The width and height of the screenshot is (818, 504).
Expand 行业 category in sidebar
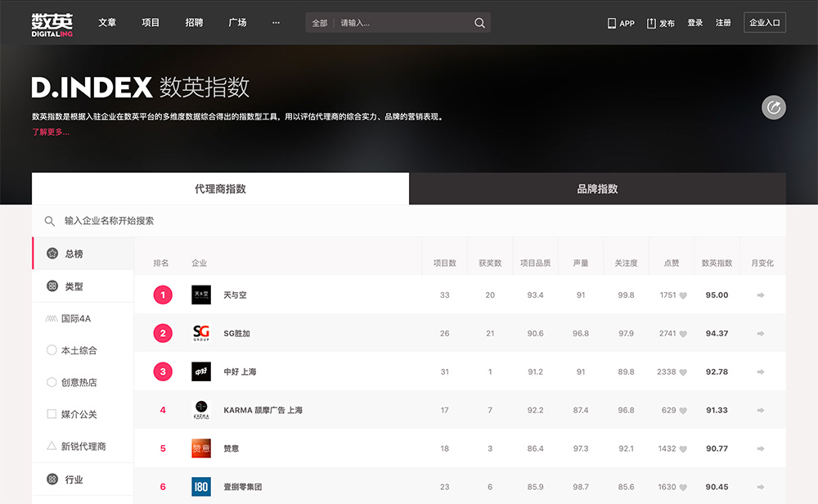pos(83,479)
